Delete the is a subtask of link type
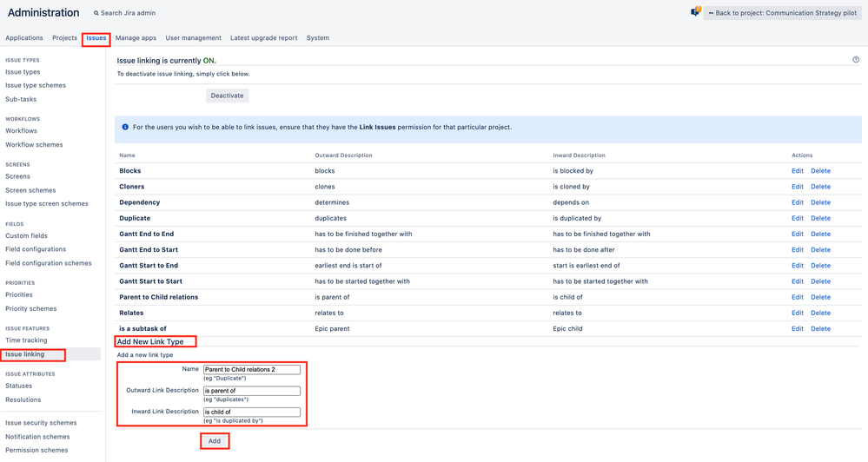This screenshot has height=462, width=868. coord(820,328)
